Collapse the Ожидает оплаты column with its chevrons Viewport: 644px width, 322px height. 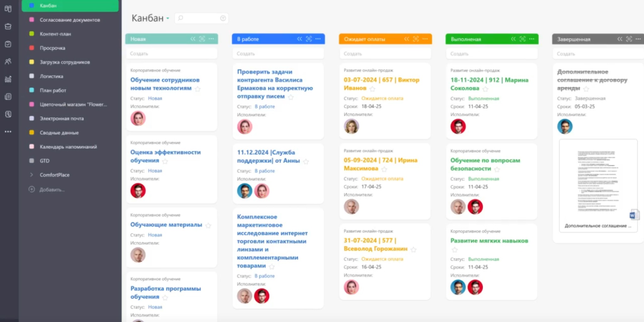(407, 39)
